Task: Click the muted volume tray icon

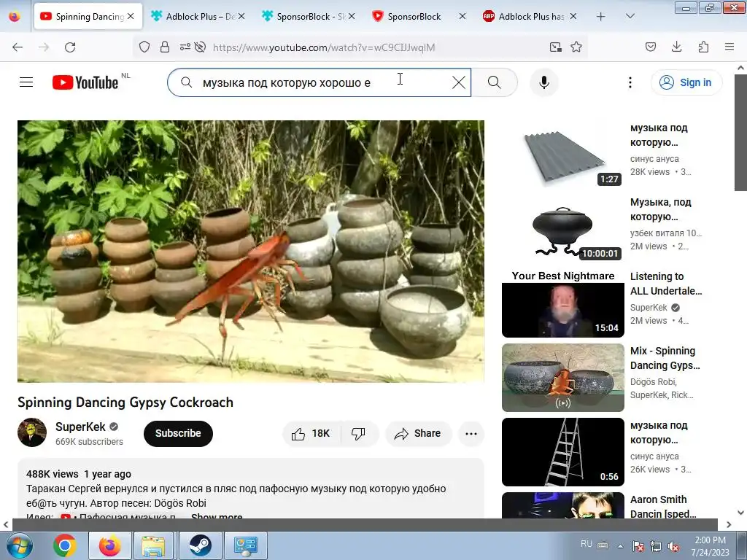Action: point(673,546)
